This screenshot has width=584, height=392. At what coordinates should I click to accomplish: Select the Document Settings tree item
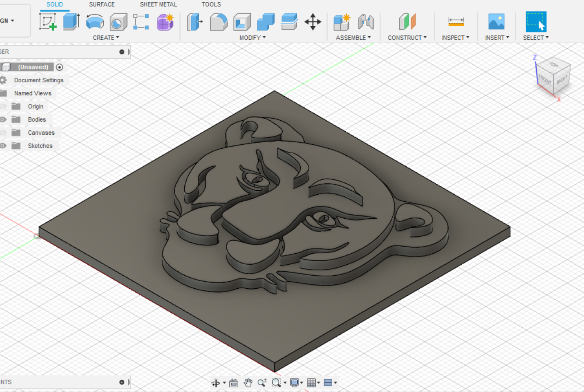[x=39, y=80]
